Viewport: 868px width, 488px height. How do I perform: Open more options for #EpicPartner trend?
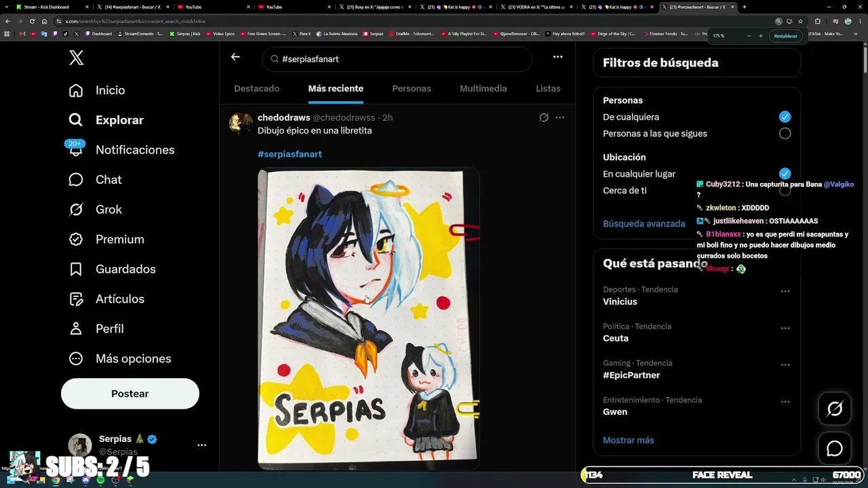click(785, 365)
